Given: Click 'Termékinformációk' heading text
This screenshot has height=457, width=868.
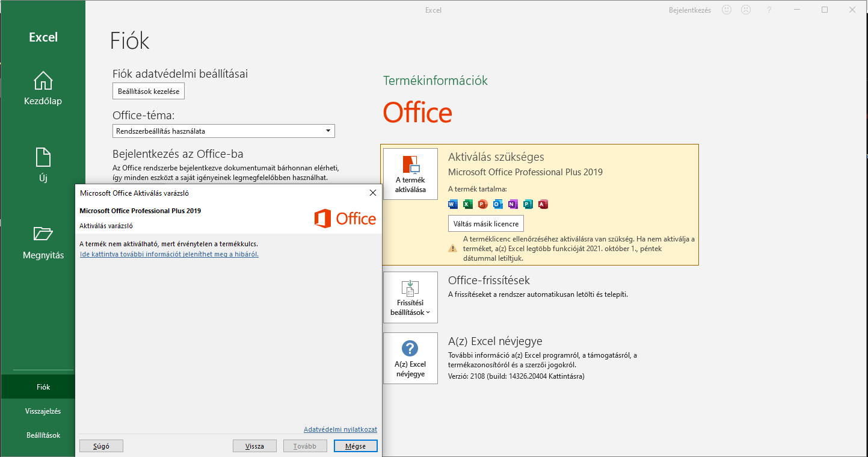Looking at the screenshot, I should point(436,81).
